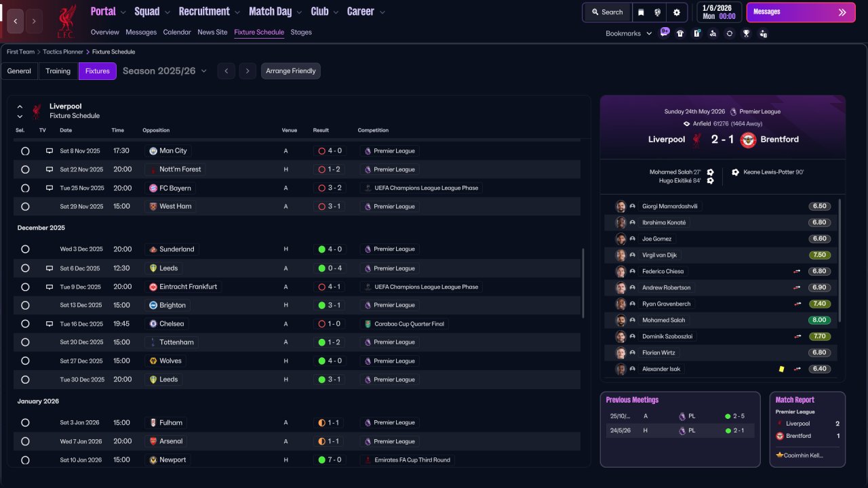
Task: Click the date and time display
Action: (x=719, y=12)
